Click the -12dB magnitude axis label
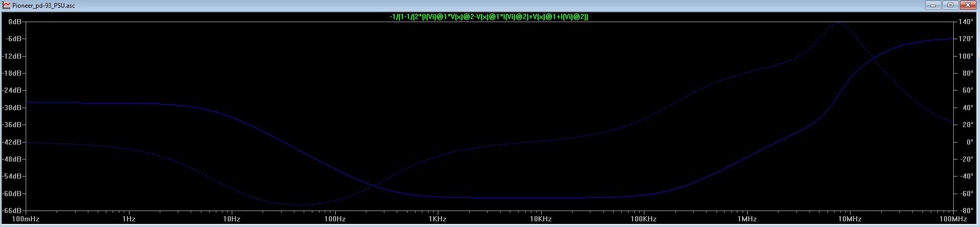 click(13, 56)
